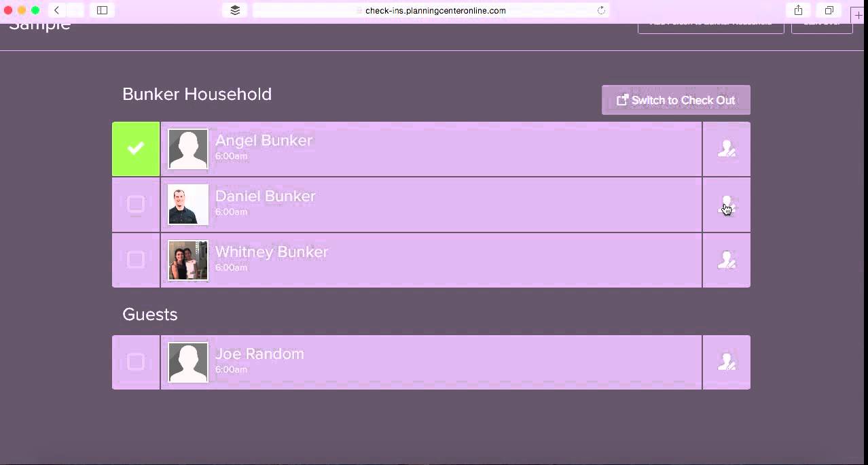Toggle the Safari sidebar button

102,10
